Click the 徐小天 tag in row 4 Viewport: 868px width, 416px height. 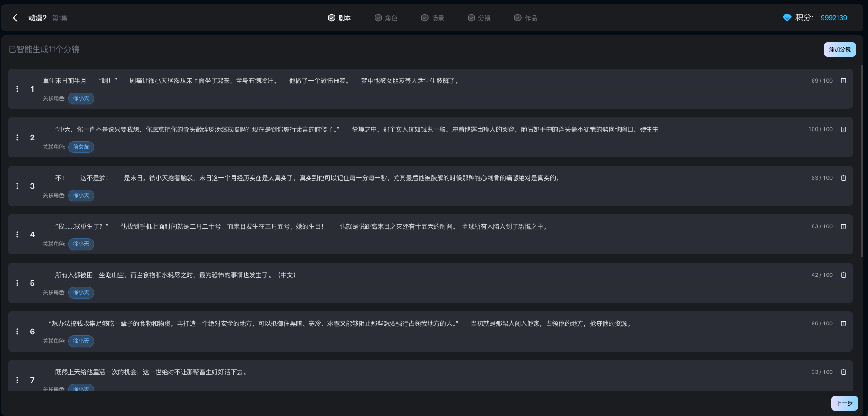click(x=81, y=244)
